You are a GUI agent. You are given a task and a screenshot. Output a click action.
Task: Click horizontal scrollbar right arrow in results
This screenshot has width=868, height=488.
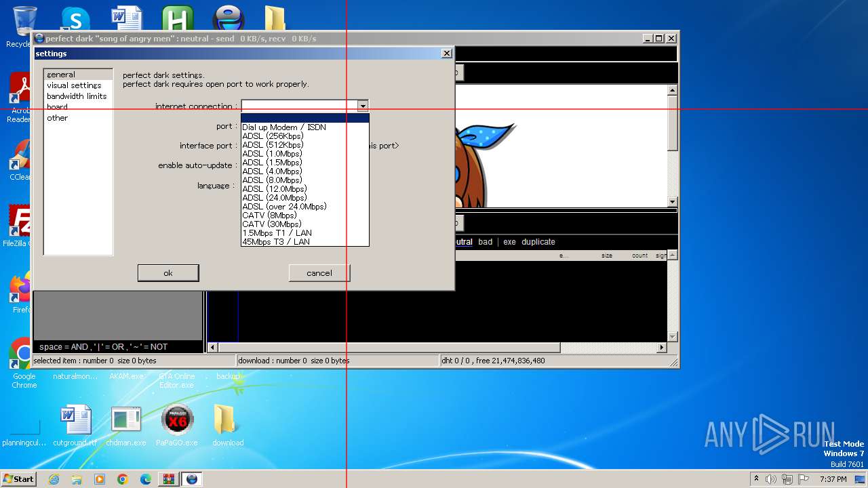pyautogui.click(x=662, y=348)
